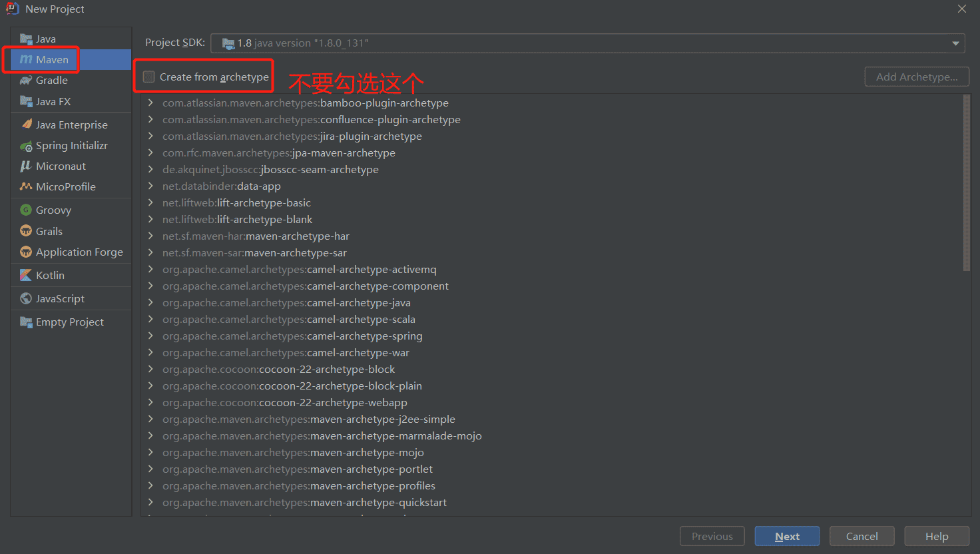Click the Spring Initializr icon
980x554 pixels.
pyautogui.click(x=26, y=146)
